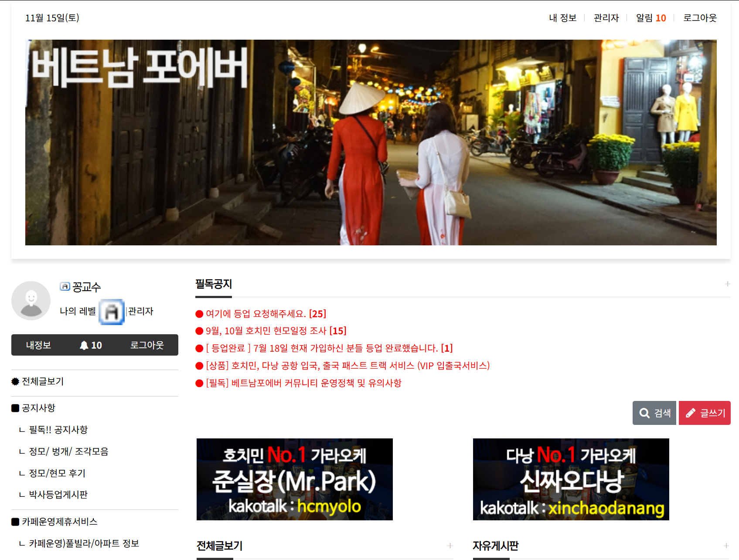Click the level badge next to 나의 레벨

[112, 311]
